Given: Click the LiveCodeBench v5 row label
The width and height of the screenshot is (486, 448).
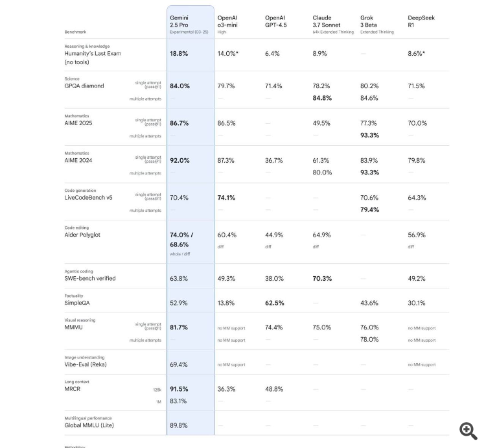Looking at the screenshot, I should pos(88,197).
